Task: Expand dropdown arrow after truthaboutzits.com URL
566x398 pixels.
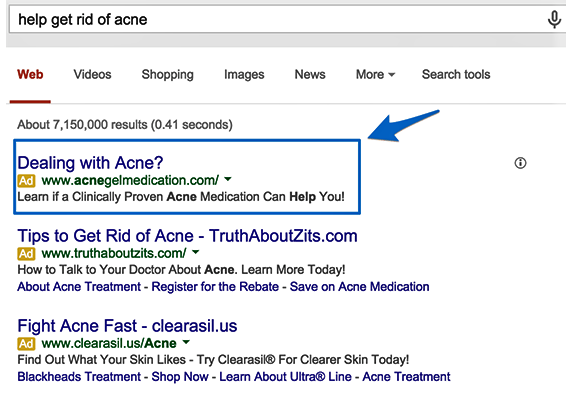Action: (x=195, y=252)
